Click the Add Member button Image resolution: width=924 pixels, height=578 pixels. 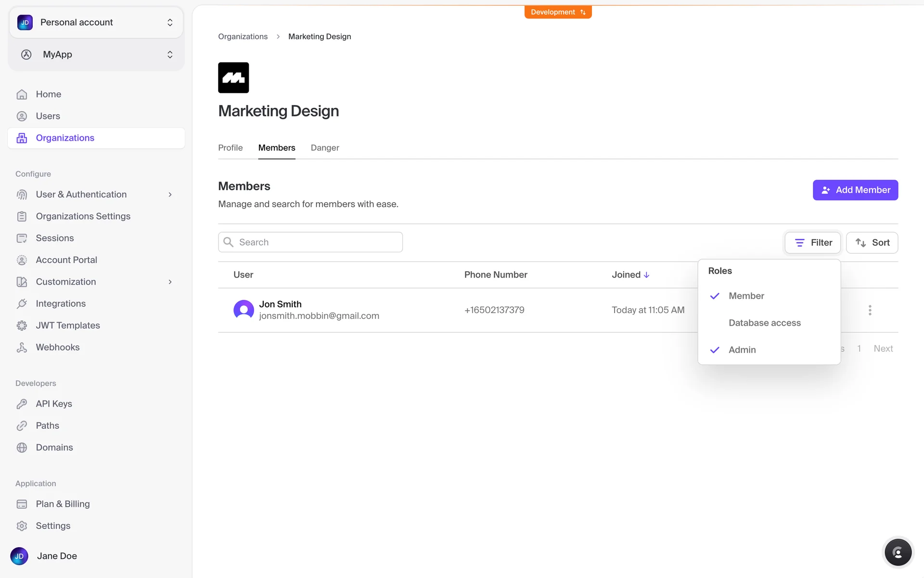click(x=855, y=190)
